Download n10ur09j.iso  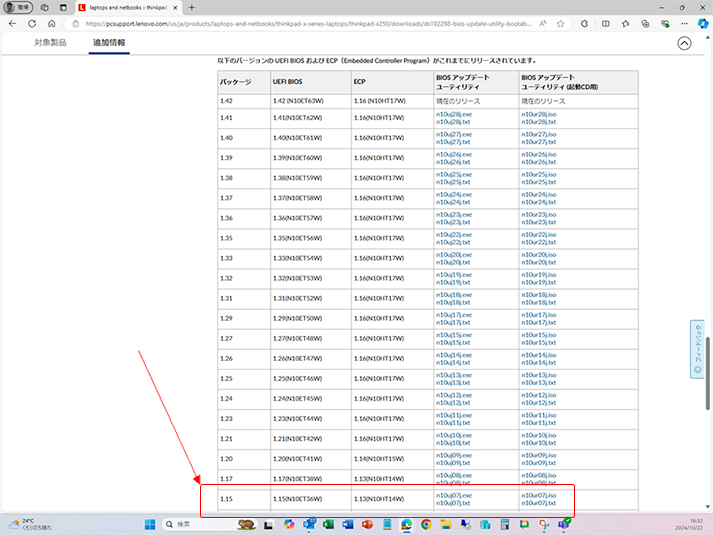tap(538, 455)
